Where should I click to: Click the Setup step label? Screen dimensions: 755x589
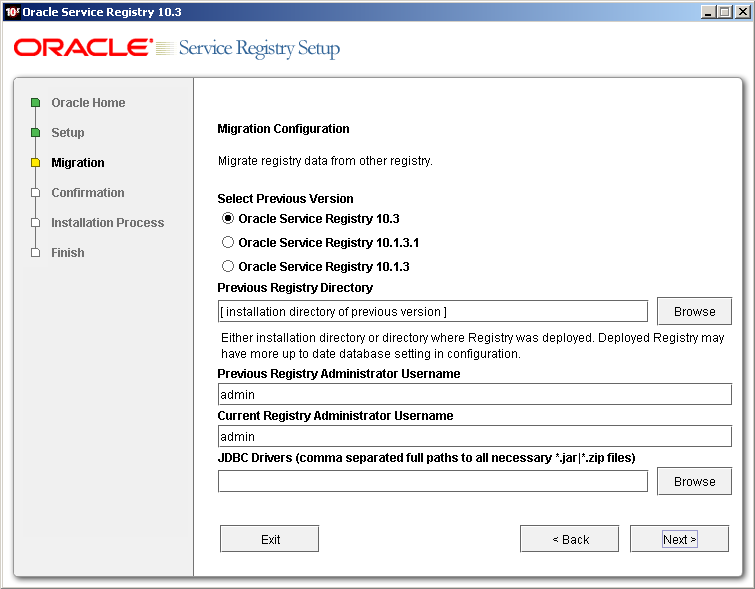(68, 132)
